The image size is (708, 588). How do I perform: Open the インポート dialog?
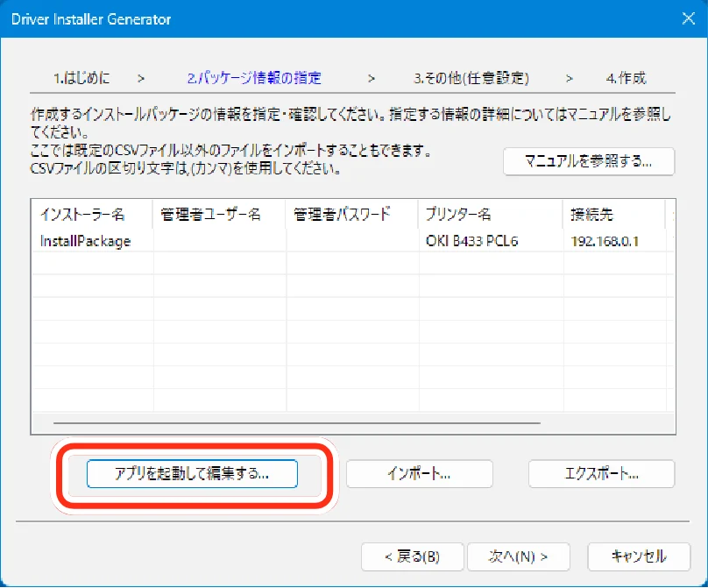pos(419,474)
